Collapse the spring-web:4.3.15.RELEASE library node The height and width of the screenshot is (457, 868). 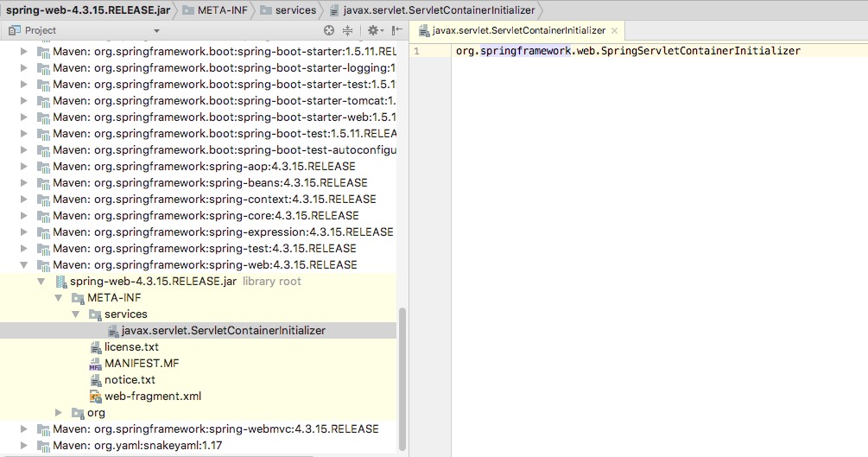click(x=24, y=264)
